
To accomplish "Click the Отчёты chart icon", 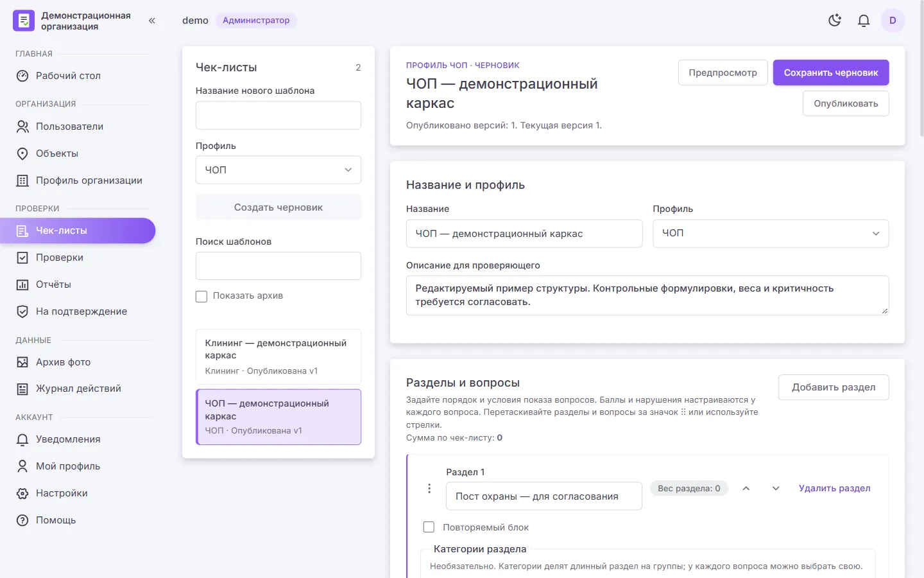I will pos(22,285).
